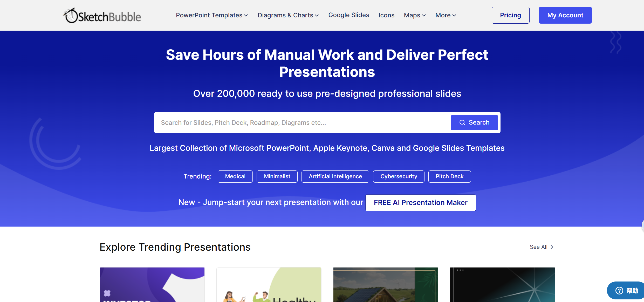
Task: Open the dark teal presentation thumbnail
Action: pos(502,285)
